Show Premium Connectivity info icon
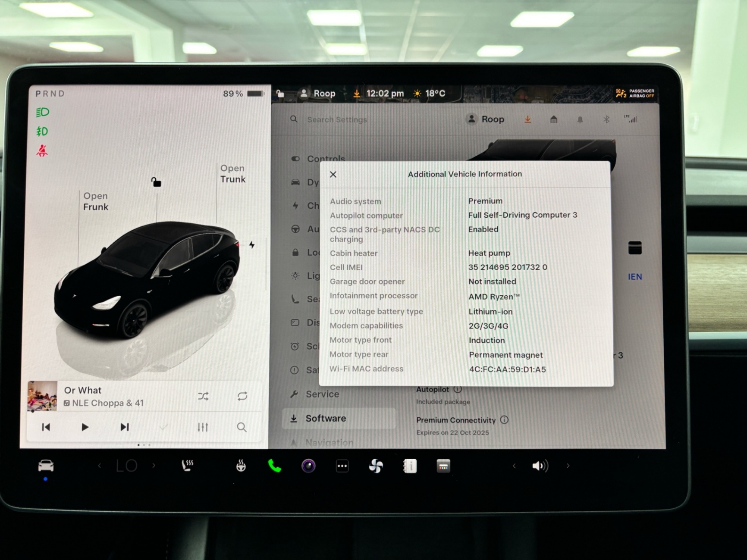The width and height of the screenshot is (747, 560). point(504,419)
